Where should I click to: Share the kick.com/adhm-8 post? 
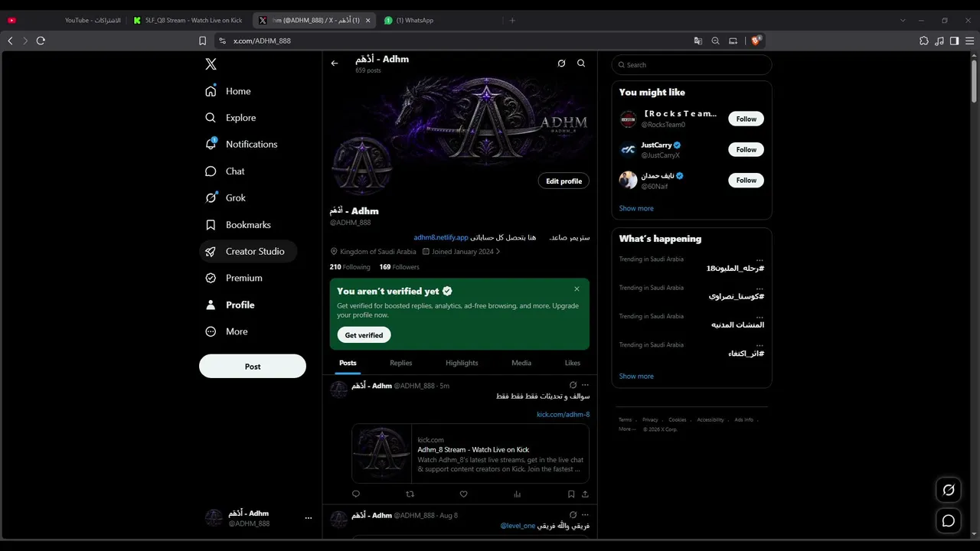[x=586, y=494]
